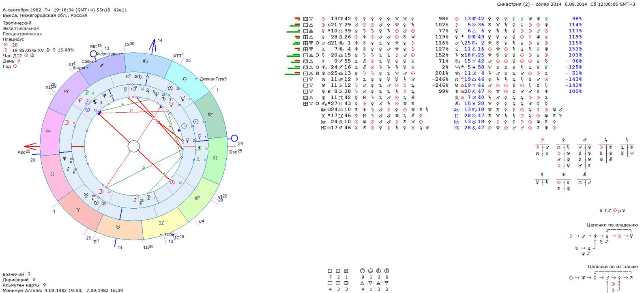Select the Плацидус house system label
644x293 pixels.
13,39
